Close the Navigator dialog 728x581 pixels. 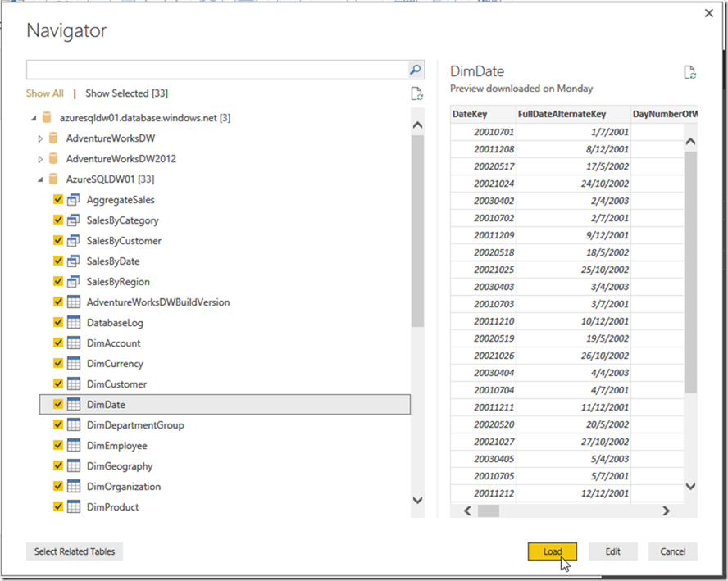point(709,13)
